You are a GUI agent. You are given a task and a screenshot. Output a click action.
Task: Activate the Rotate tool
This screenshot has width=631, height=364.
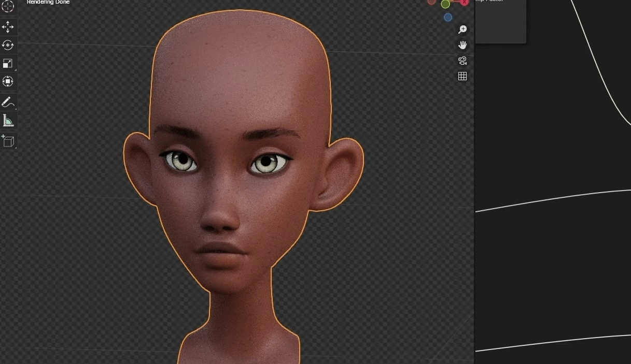pos(8,45)
